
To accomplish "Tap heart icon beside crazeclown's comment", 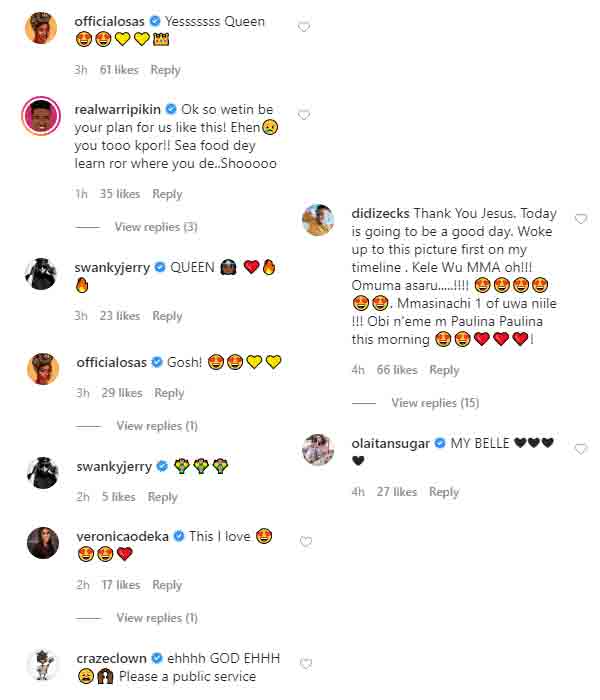I will pos(306,664).
